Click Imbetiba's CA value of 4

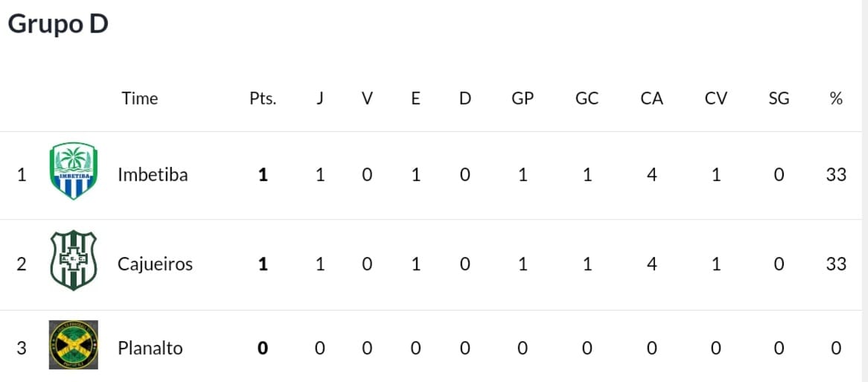[651, 175]
